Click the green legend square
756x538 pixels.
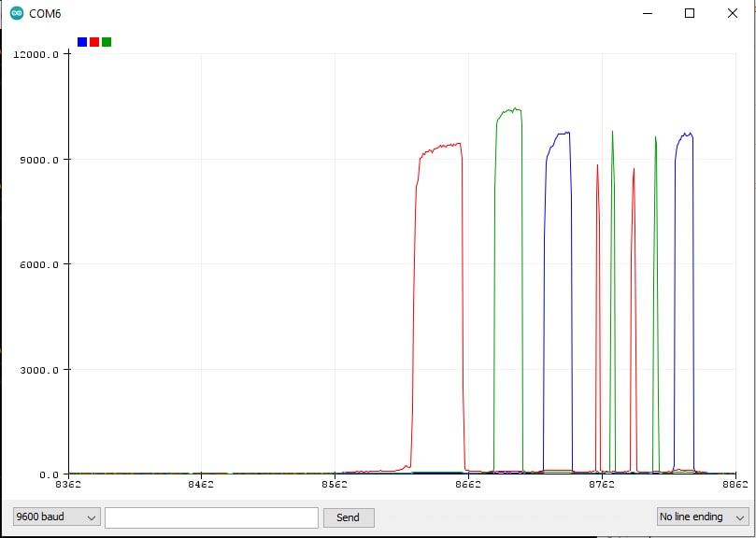tap(107, 42)
